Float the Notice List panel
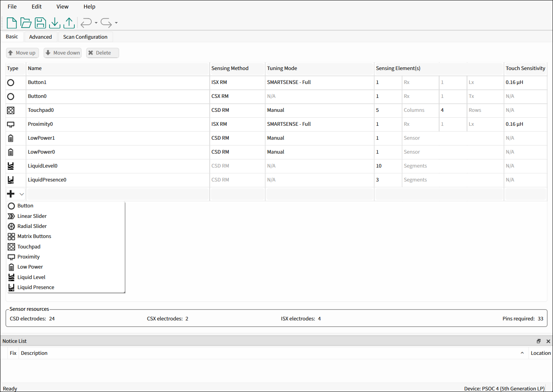This screenshot has height=392, width=553. pyautogui.click(x=538, y=341)
